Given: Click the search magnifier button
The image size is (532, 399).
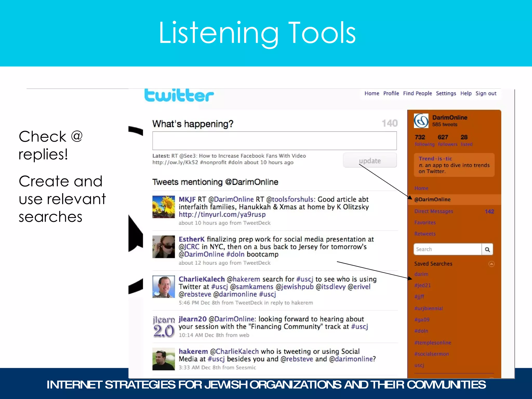Looking at the screenshot, I should point(487,249).
